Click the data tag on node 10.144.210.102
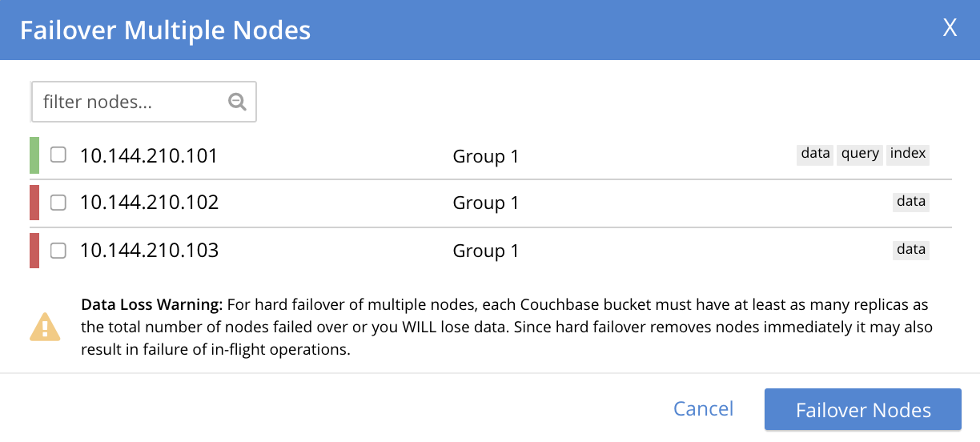980x442 pixels. [x=911, y=202]
